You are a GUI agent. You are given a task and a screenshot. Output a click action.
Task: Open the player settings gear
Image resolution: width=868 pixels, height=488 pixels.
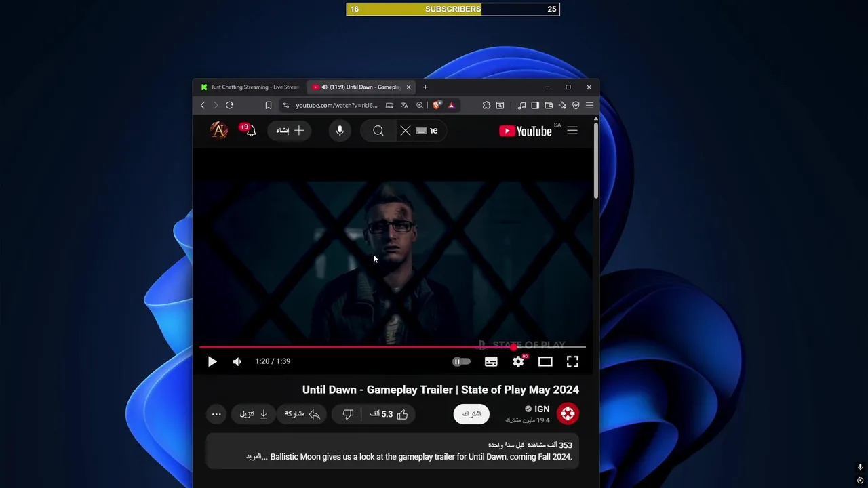tap(518, 362)
